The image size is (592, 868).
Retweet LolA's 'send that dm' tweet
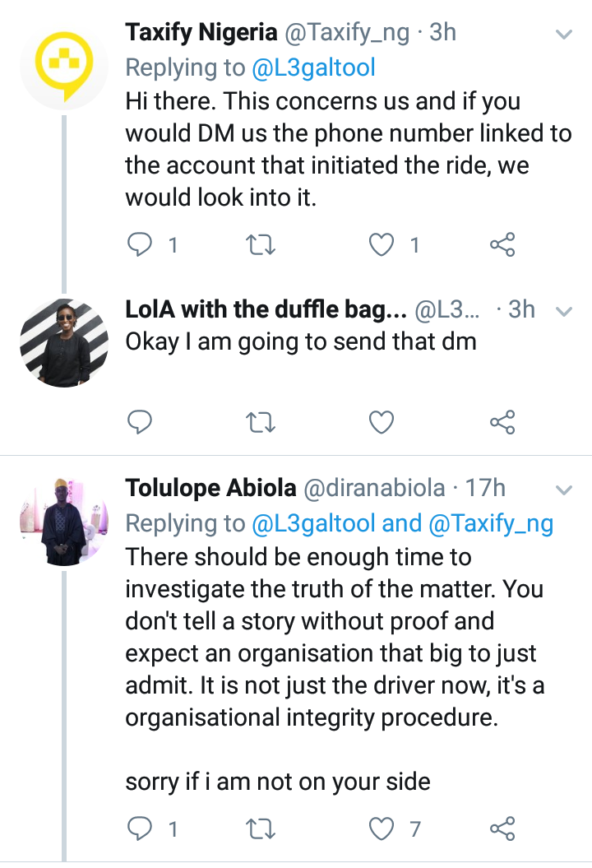click(x=261, y=422)
